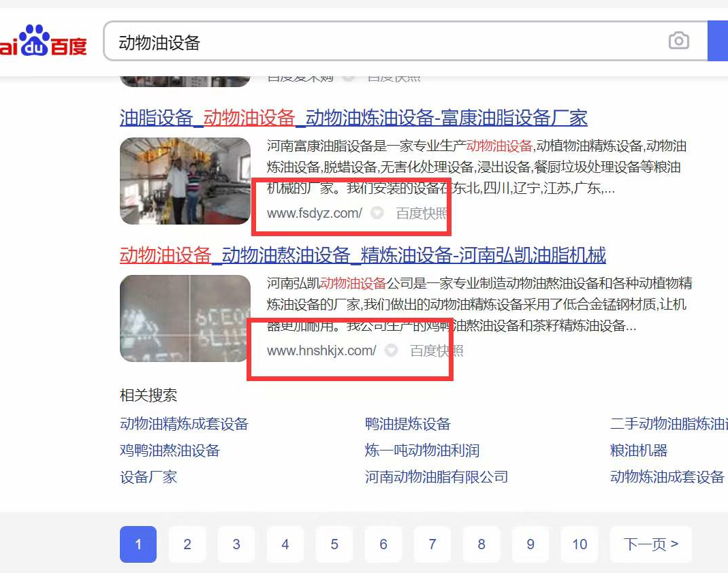Click related search 动物炼油成套设备

tap(667, 476)
